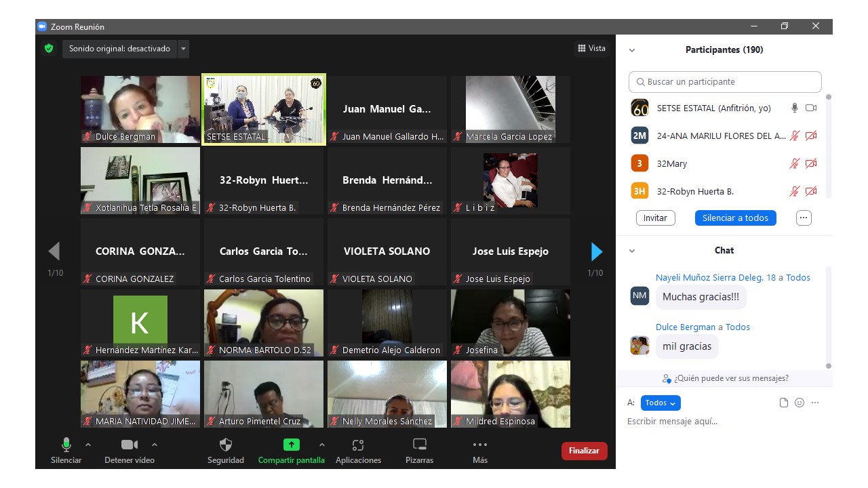Click the red Finalizar button

[x=584, y=451]
